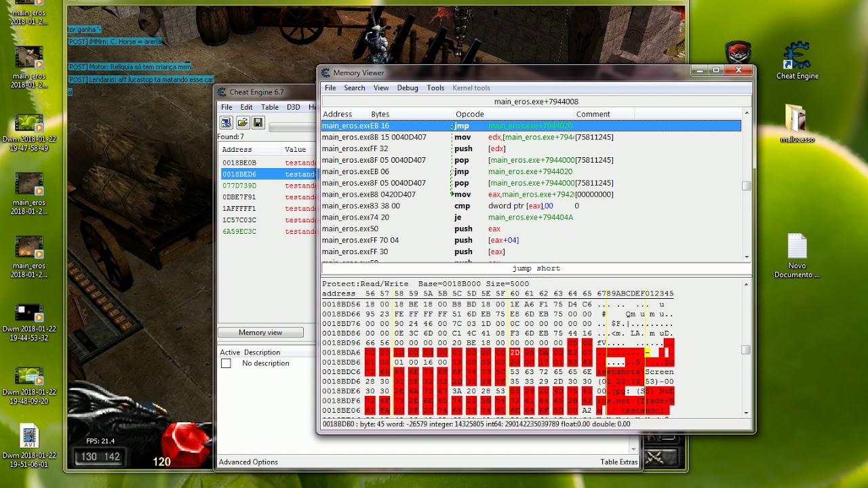Click Table Extras in Cheat Engine
This screenshot has height=488, width=868.
pos(618,462)
